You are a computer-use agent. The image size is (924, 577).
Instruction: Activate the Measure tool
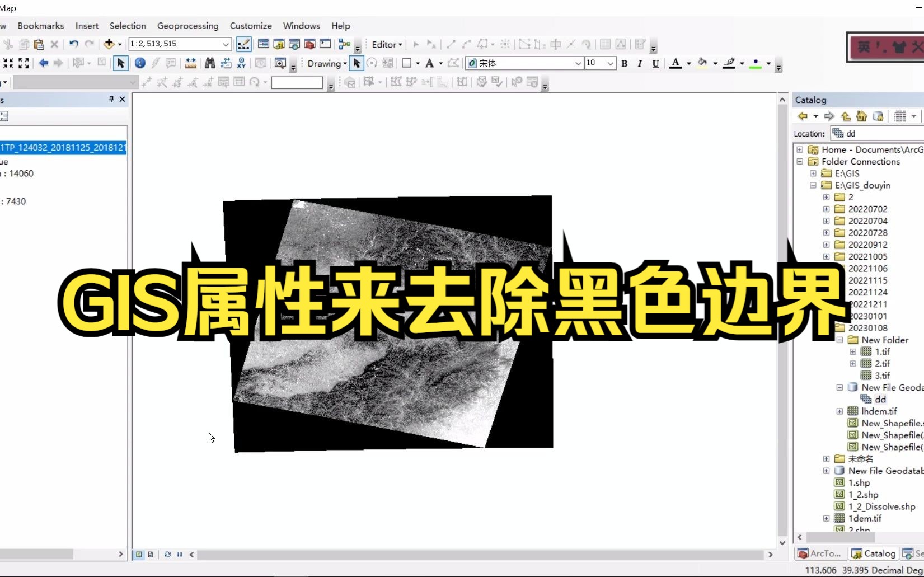point(190,63)
